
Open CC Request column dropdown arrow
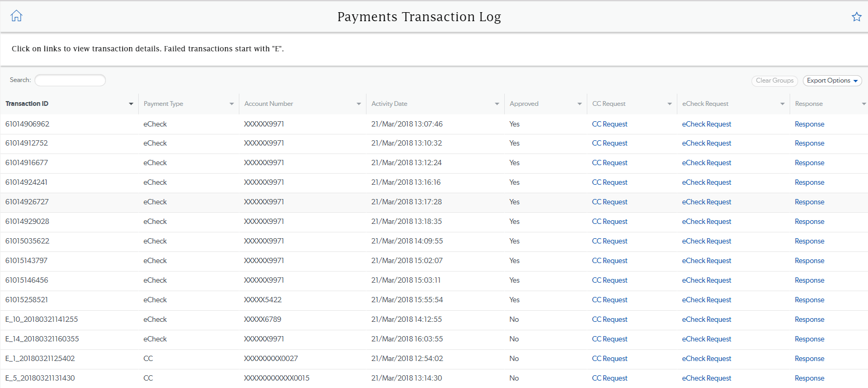coord(669,104)
